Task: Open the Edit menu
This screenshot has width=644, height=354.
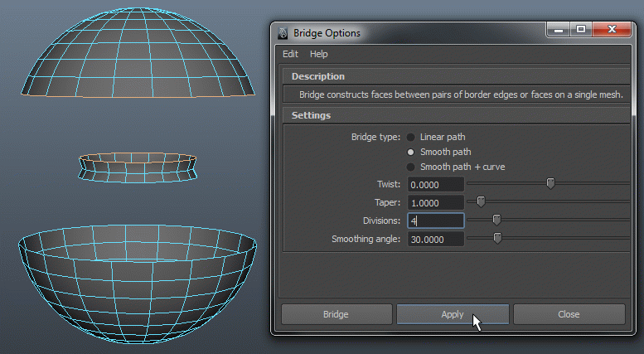Action: (x=290, y=54)
